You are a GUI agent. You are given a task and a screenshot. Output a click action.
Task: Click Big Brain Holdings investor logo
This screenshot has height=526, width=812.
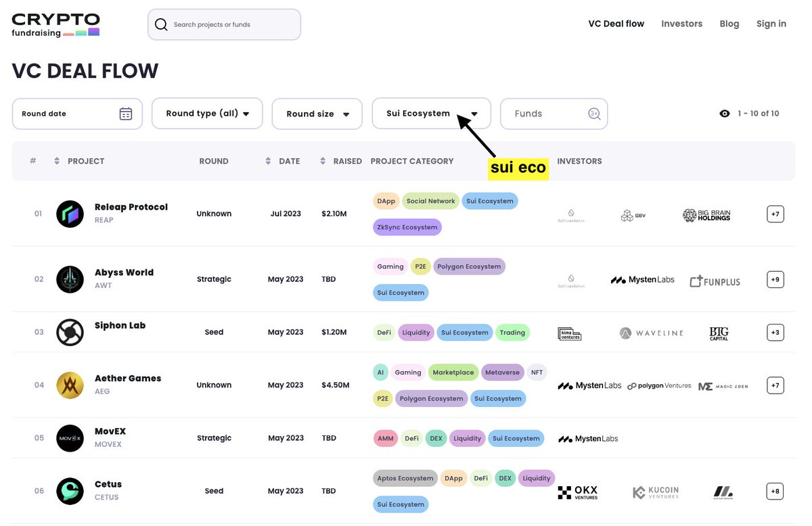point(706,216)
